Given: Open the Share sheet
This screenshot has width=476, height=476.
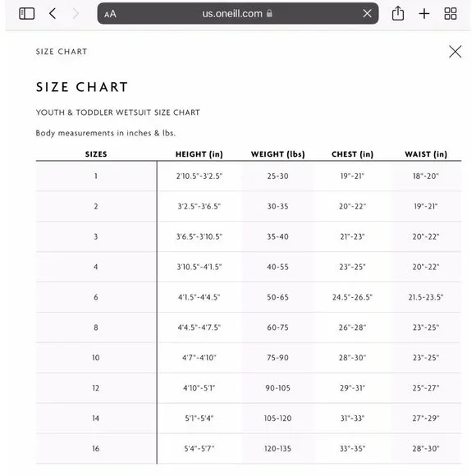Looking at the screenshot, I should pyautogui.click(x=398, y=13).
